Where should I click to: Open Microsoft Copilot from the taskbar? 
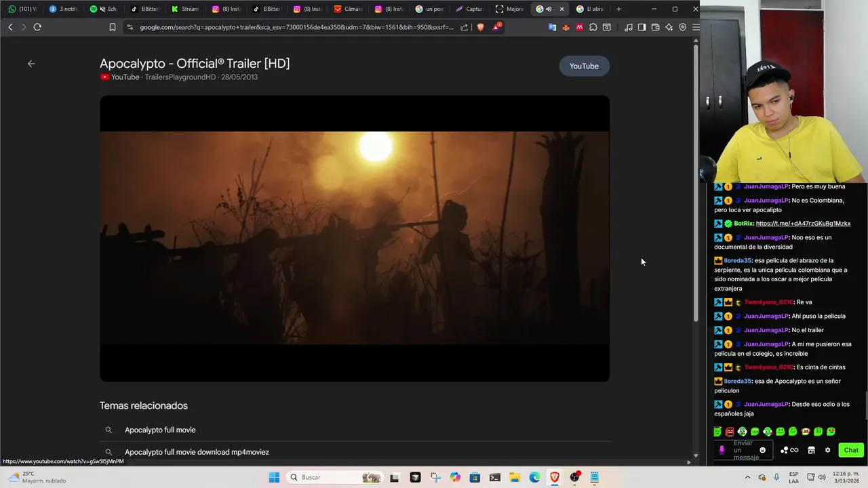[455, 477]
